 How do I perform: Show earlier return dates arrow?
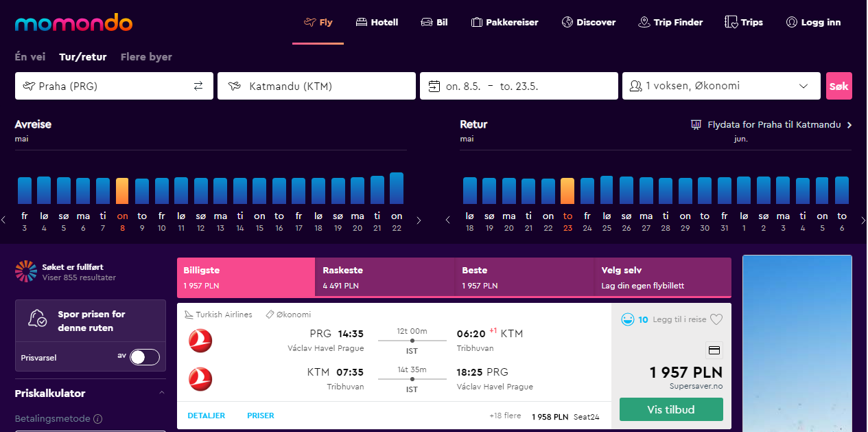point(448,220)
